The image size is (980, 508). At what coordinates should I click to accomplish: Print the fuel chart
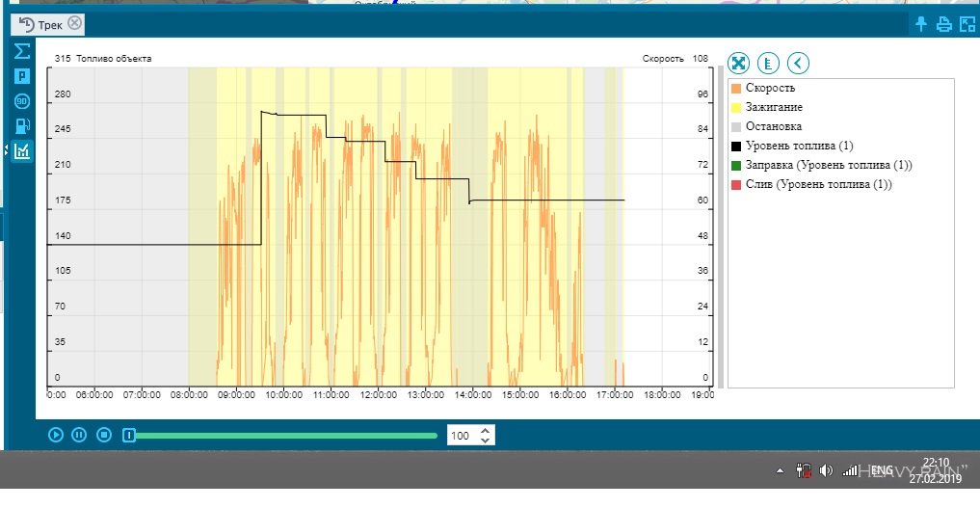point(943,24)
